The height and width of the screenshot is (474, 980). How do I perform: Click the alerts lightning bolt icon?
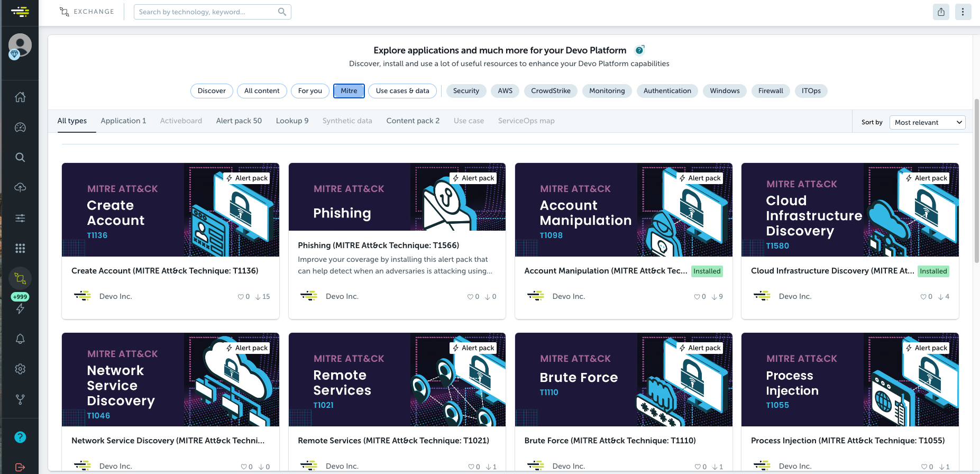point(20,309)
